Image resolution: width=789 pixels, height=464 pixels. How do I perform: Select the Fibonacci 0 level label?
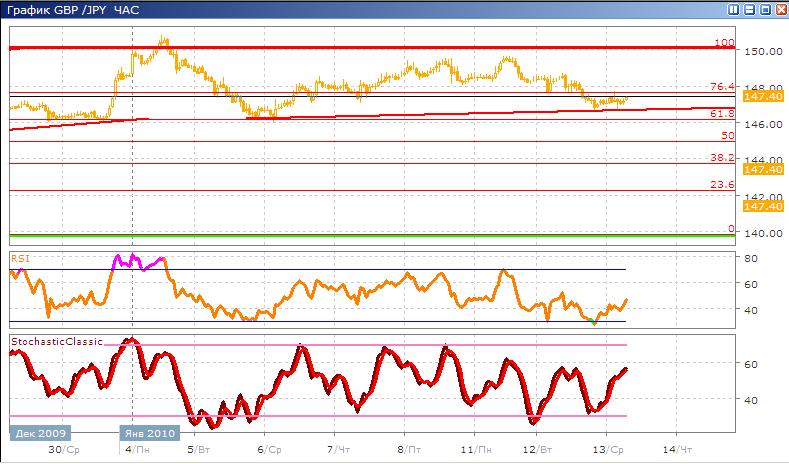tap(731, 229)
